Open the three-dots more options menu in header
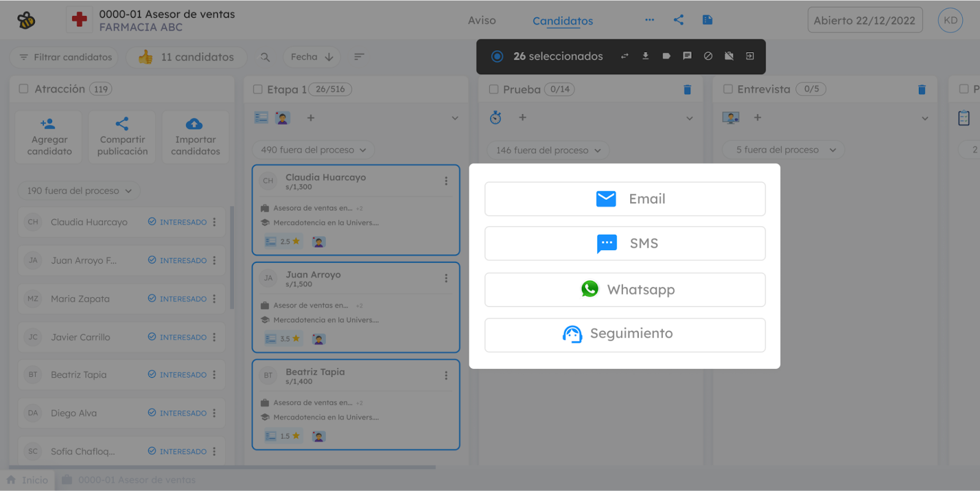 649,20
